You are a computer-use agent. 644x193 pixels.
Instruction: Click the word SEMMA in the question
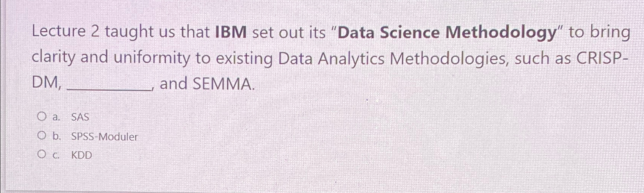(x=222, y=84)
